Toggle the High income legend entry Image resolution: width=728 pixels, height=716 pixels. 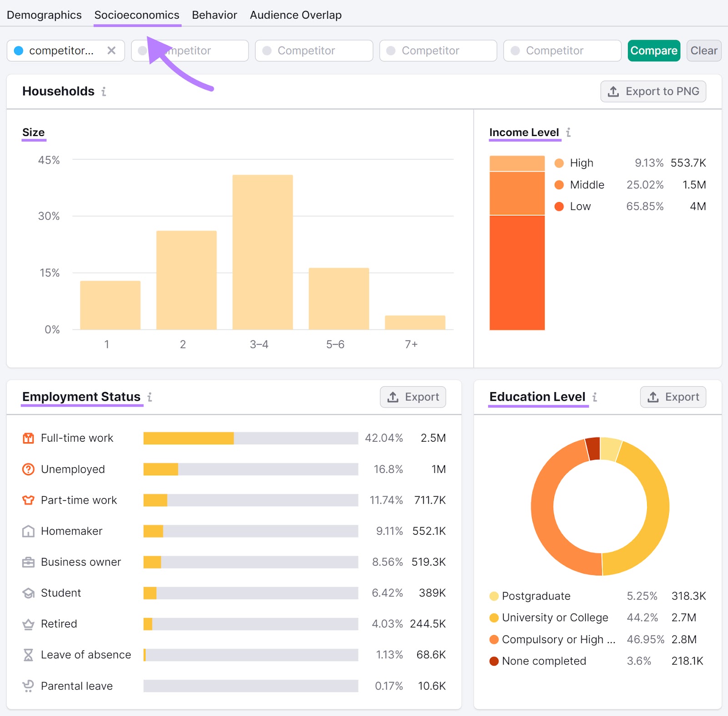coord(558,163)
